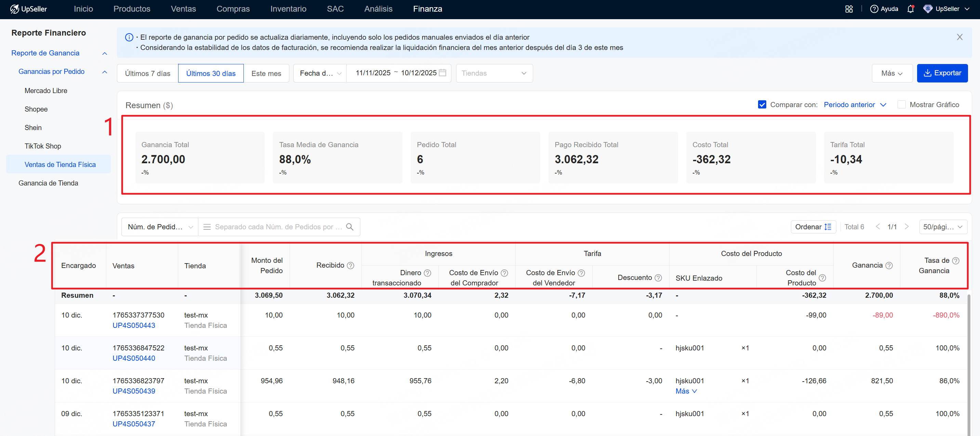Click the search magnifier icon
Image resolution: width=980 pixels, height=436 pixels.
tap(349, 227)
